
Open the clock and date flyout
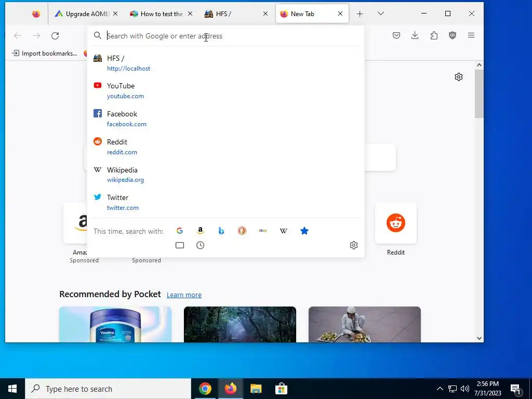click(x=487, y=389)
